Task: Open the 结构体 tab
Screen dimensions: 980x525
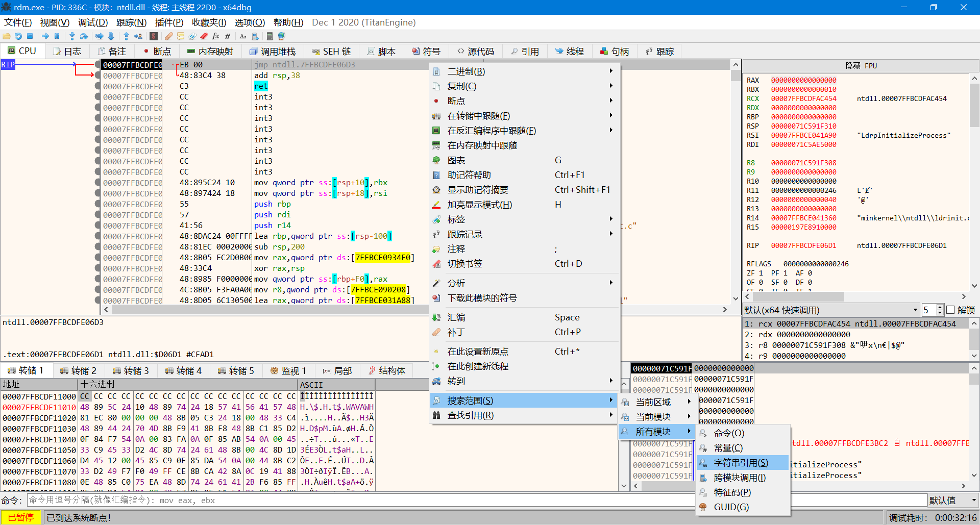Action: (x=387, y=371)
